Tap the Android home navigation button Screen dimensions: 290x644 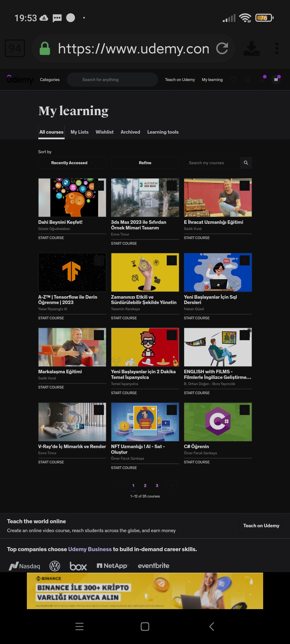[145, 627]
